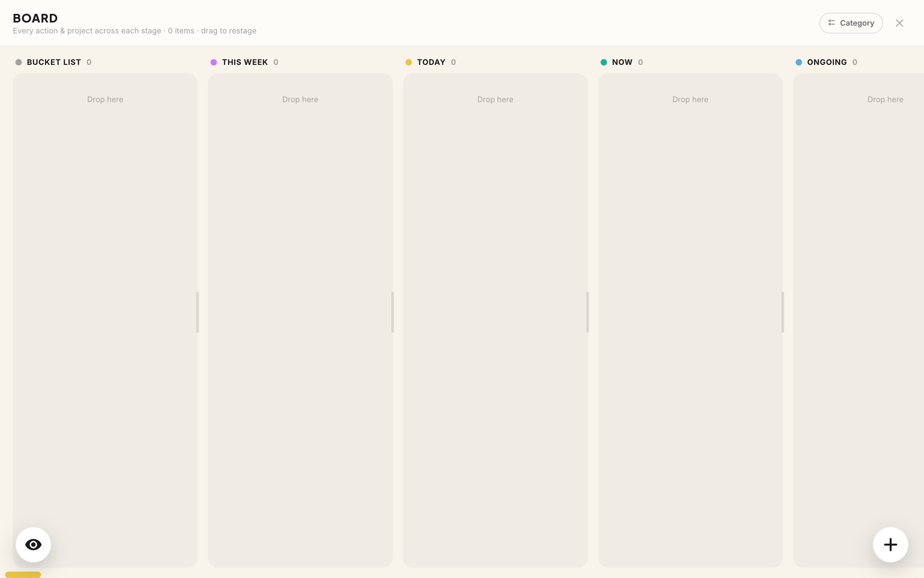Click the This Week column scrollbar handle

pos(393,312)
